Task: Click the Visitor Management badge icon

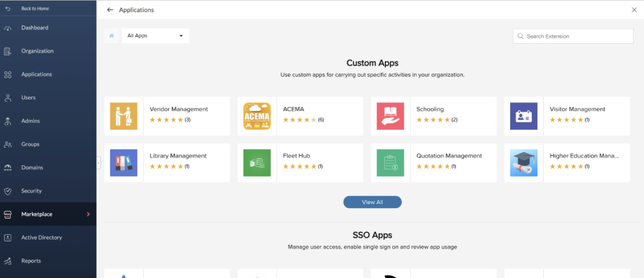Action: pos(523,116)
